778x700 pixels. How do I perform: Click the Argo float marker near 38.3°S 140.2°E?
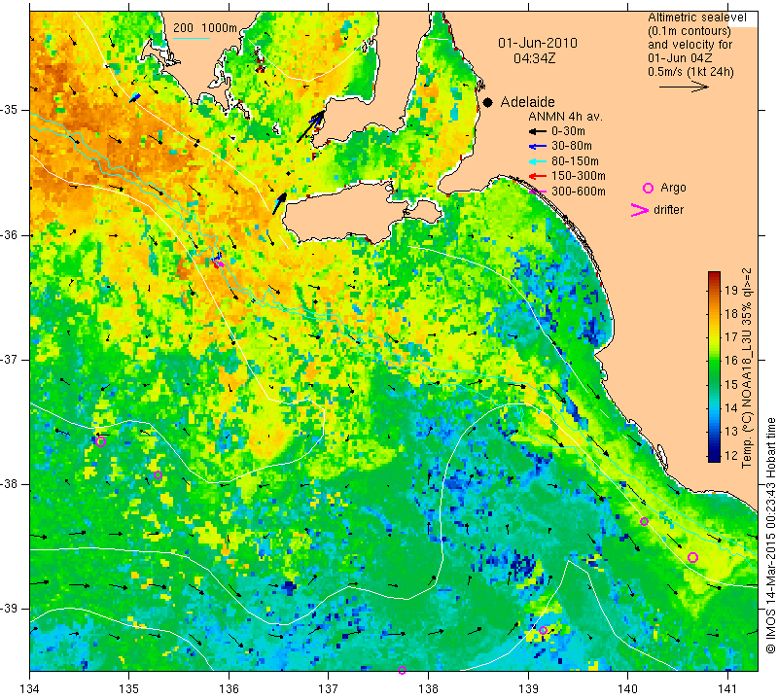pos(644,521)
